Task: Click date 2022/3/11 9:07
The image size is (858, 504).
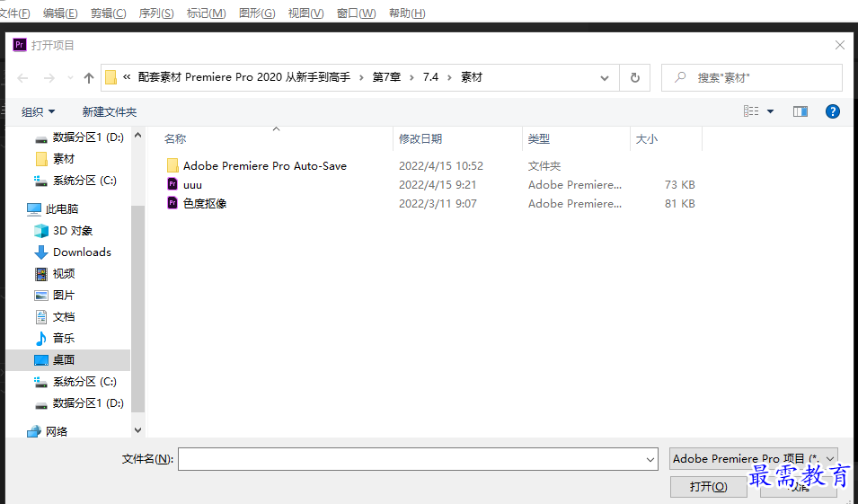Action: click(x=438, y=204)
